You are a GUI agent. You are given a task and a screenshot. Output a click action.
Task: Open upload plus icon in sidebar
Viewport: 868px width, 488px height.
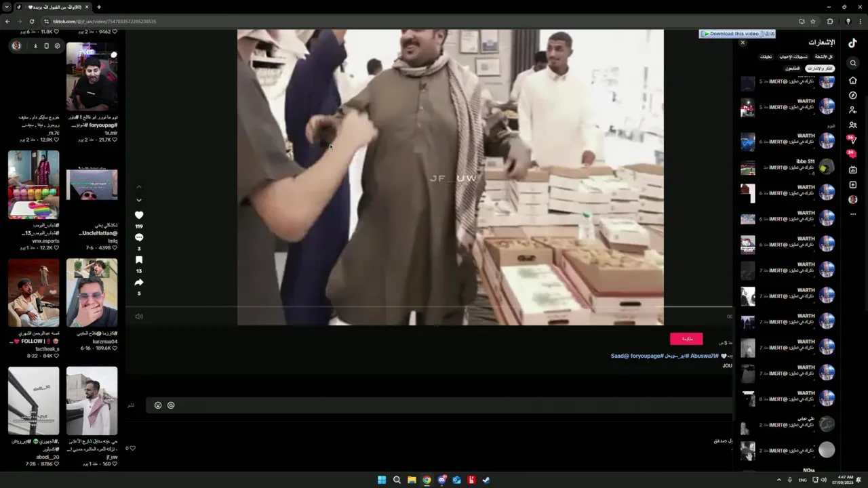[853, 184]
